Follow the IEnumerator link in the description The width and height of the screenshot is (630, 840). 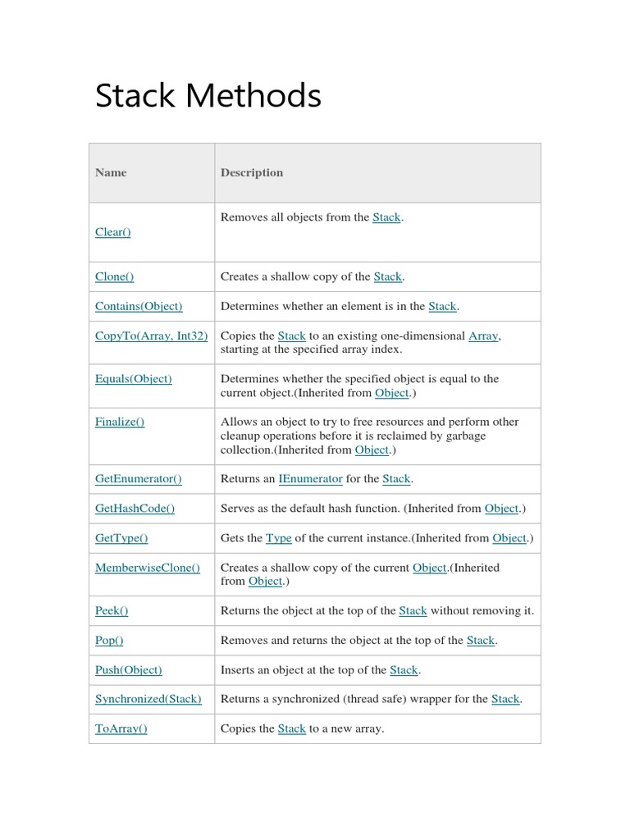(x=310, y=479)
